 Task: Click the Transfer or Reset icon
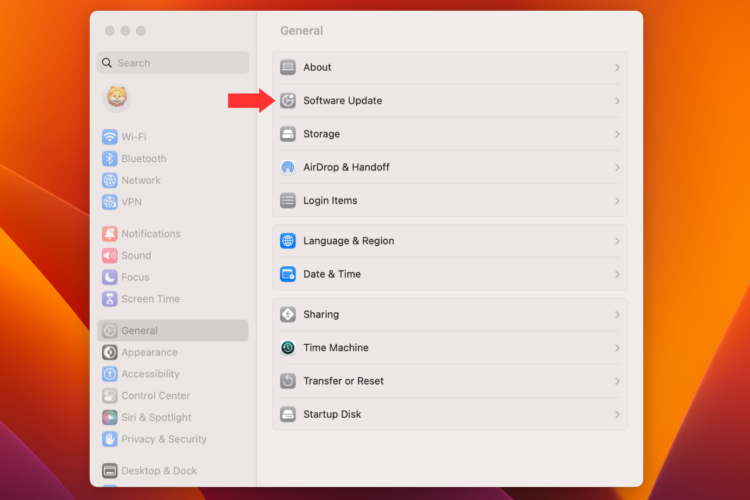288,381
